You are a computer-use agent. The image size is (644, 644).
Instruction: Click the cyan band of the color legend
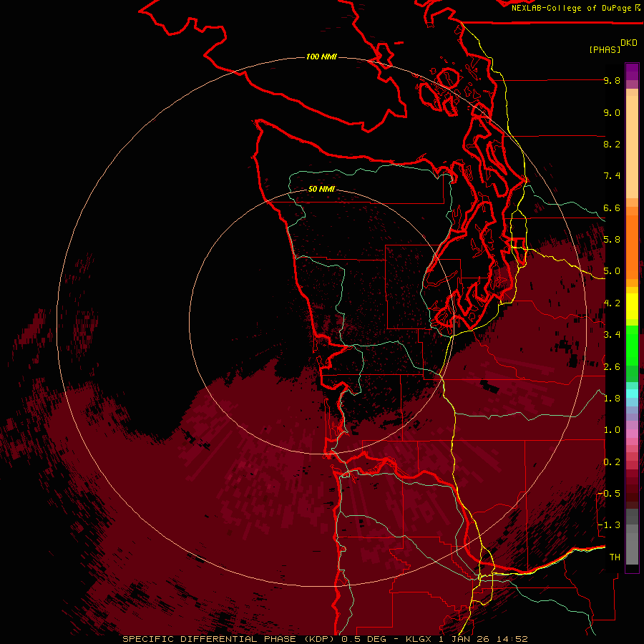click(x=632, y=394)
